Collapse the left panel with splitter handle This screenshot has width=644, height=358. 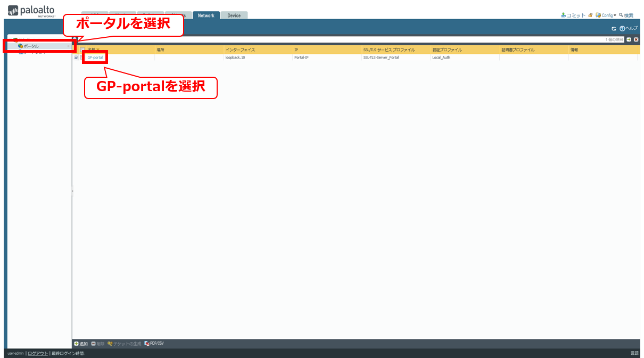(x=72, y=191)
